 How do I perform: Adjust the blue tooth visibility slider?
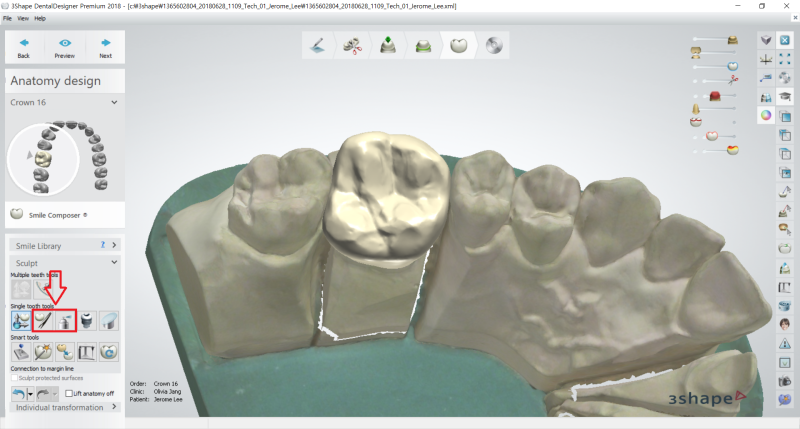click(x=733, y=66)
